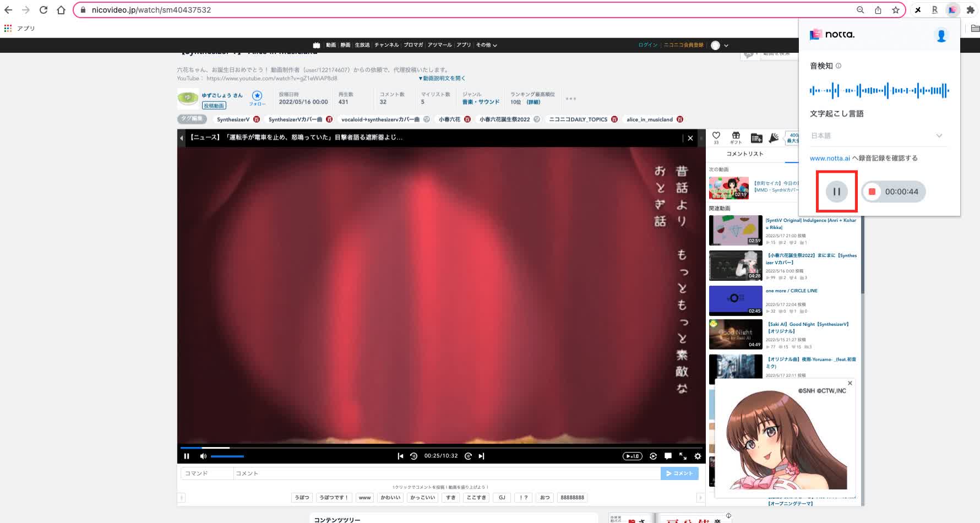This screenshot has width=980, height=523.
Task: Click the タグ編集 tag edit button
Action: pos(192,119)
